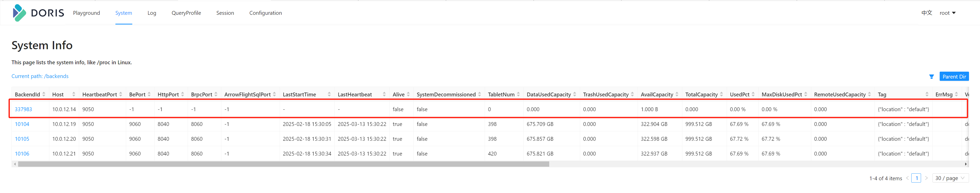Sort table by LastStartTime column
This screenshot has height=193, width=980.
[329, 94]
